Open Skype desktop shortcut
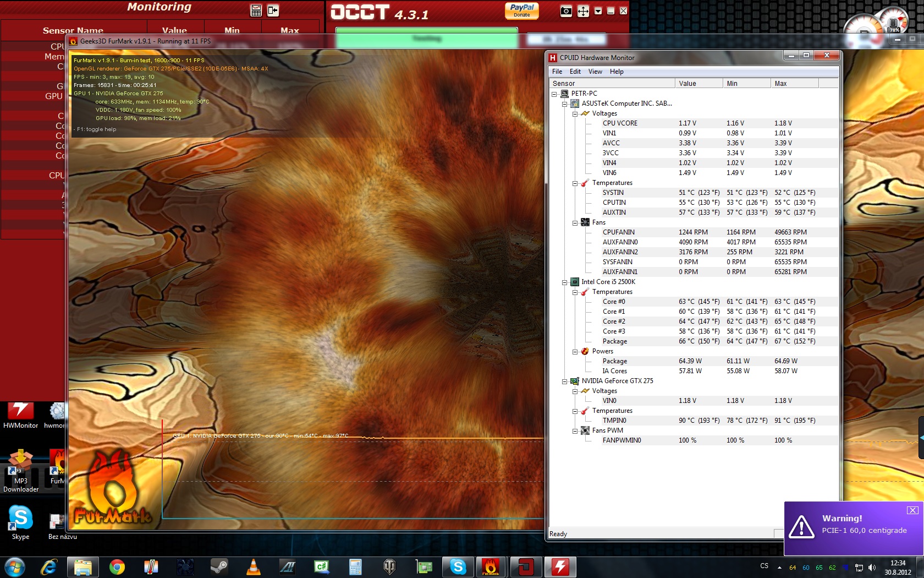The image size is (924, 578). point(20,523)
